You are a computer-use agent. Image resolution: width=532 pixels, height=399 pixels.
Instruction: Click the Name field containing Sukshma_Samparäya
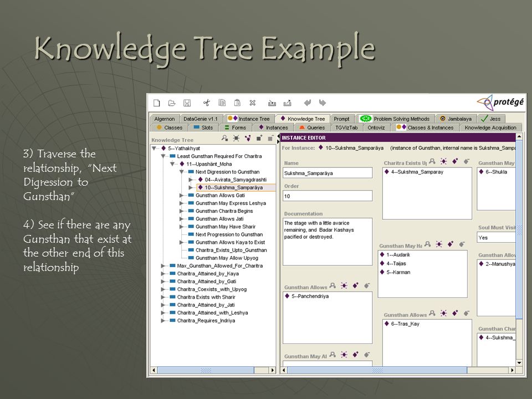328,173
